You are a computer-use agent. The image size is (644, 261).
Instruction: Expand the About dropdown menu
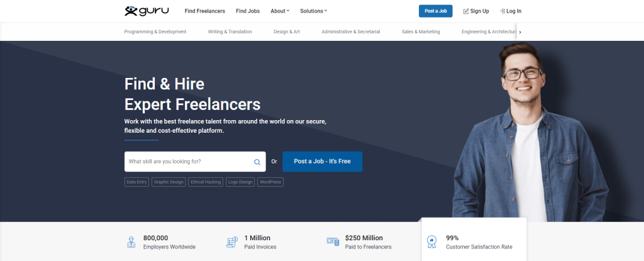pos(280,11)
